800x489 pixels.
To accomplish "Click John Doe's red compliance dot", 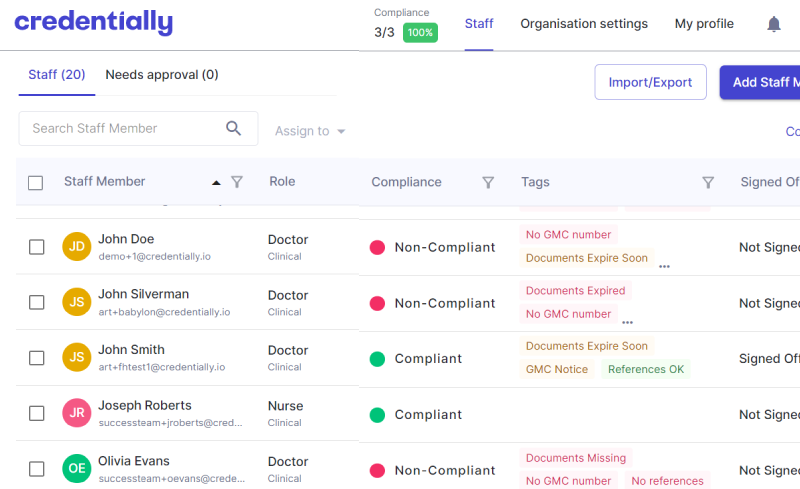I will coord(377,248).
